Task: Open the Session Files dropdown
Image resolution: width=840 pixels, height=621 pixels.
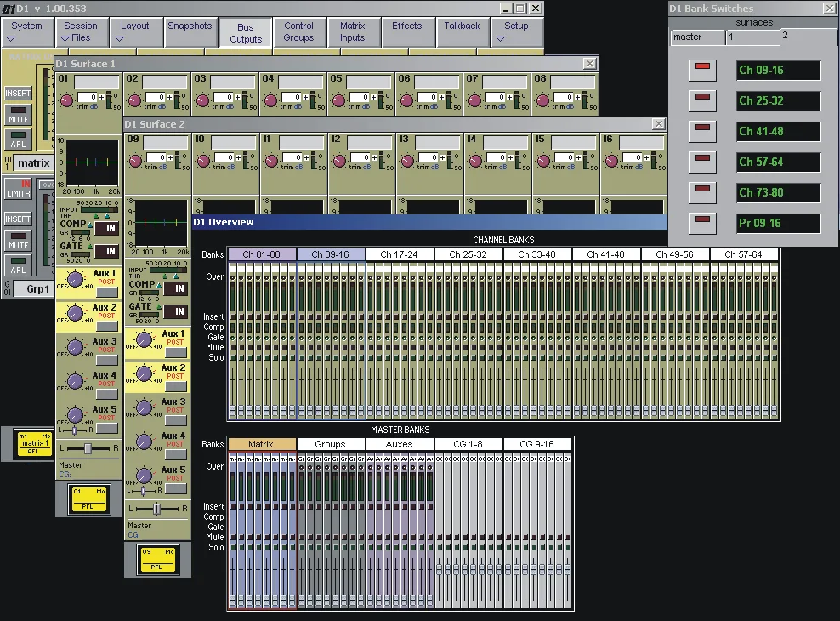Action: 82,31
